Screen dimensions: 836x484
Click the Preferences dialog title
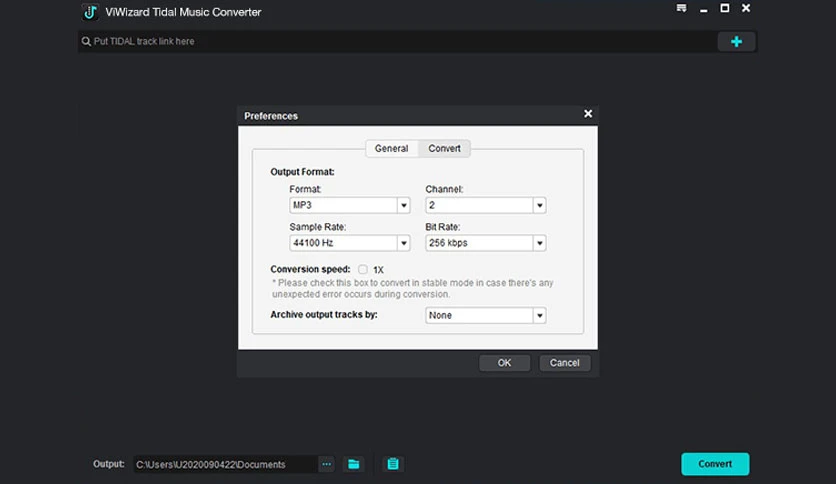pos(271,116)
